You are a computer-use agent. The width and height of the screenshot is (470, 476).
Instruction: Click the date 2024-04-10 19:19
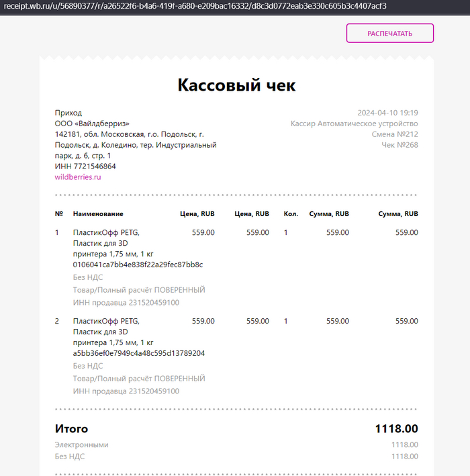click(387, 113)
